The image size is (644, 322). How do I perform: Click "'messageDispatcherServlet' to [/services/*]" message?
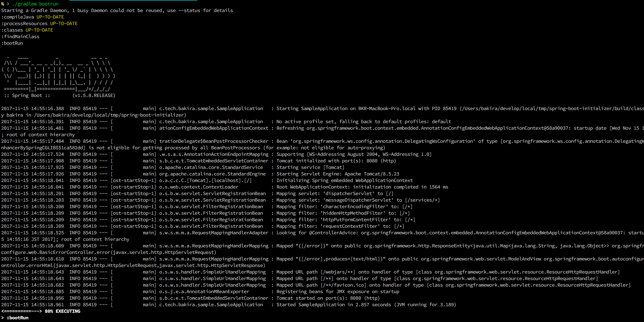pos(381,200)
